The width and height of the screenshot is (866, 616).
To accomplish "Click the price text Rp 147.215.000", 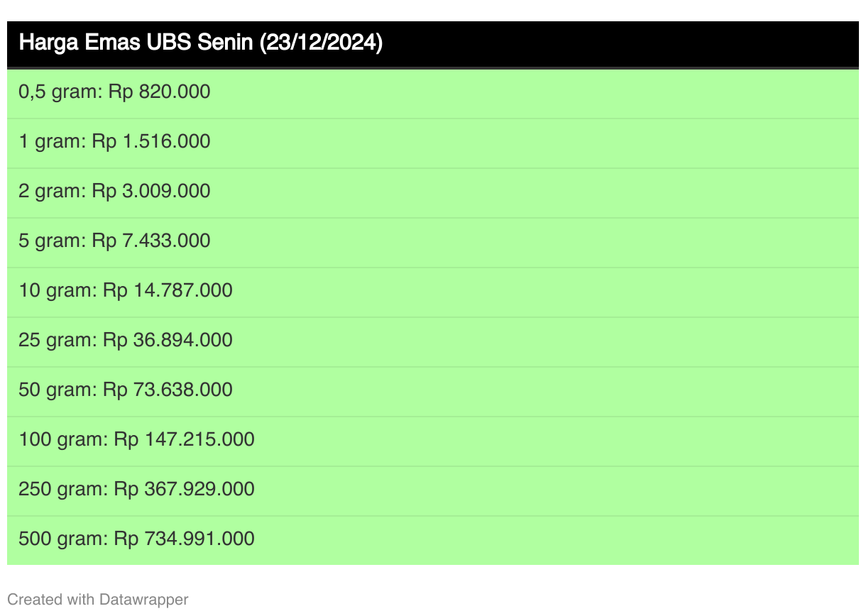I will point(185,439).
